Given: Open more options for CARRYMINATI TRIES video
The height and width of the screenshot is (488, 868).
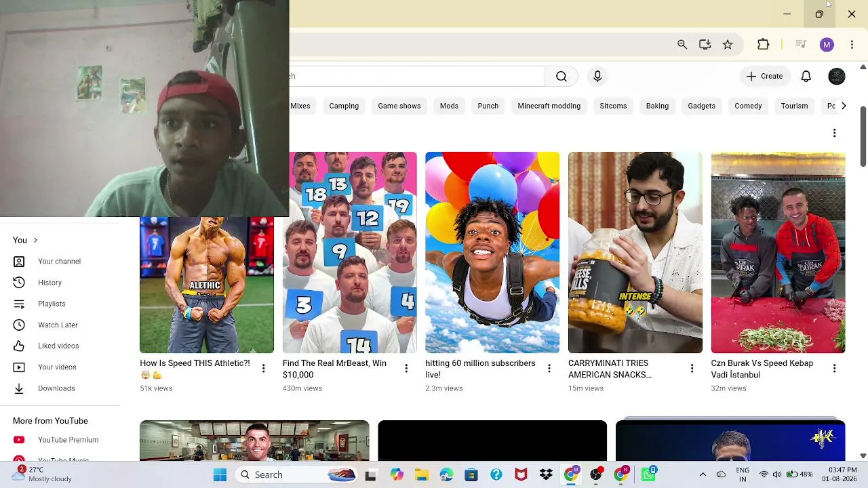Looking at the screenshot, I should pos(692,369).
